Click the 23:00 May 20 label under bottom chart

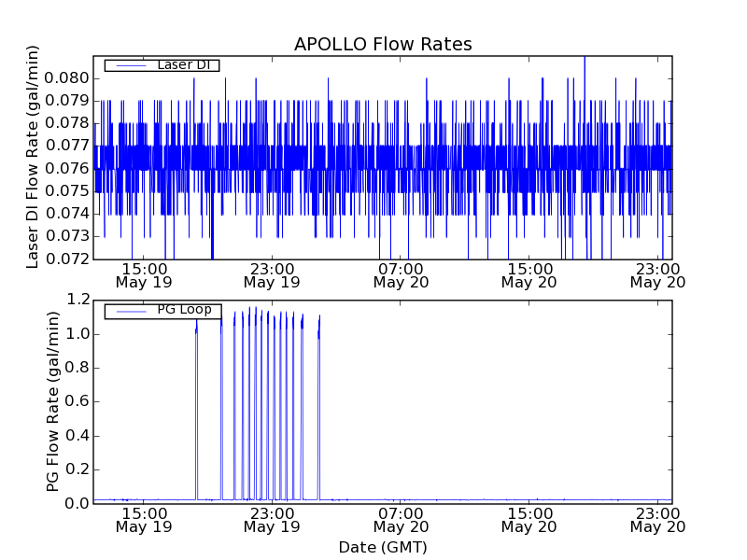657,519
